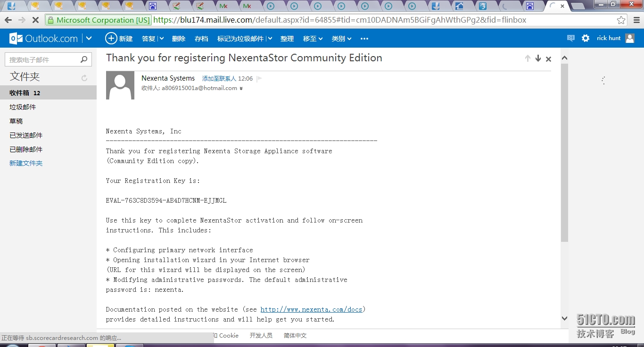Screen dimensions: 644x347
Task: Flag the message using the flag icon
Action: click(x=259, y=79)
